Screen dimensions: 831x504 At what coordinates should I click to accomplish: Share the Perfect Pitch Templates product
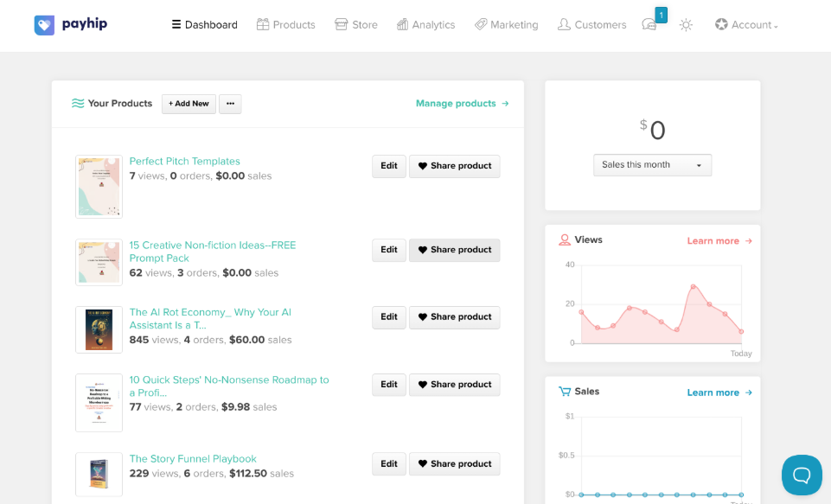click(454, 166)
